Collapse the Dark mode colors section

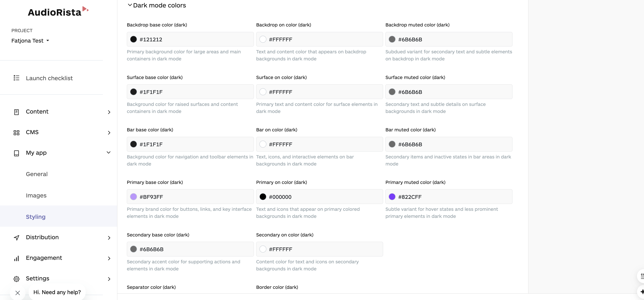click(130, 5)
